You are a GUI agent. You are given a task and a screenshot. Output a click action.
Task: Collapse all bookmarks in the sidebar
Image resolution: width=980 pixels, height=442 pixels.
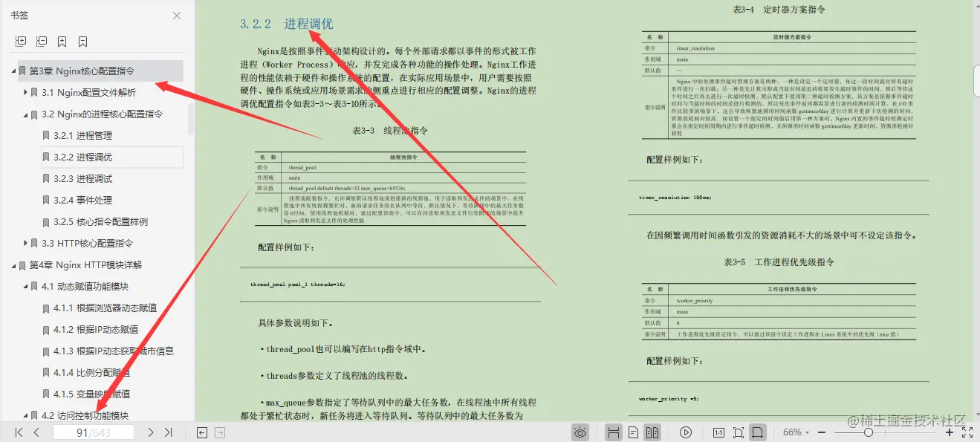pos(42,42)
